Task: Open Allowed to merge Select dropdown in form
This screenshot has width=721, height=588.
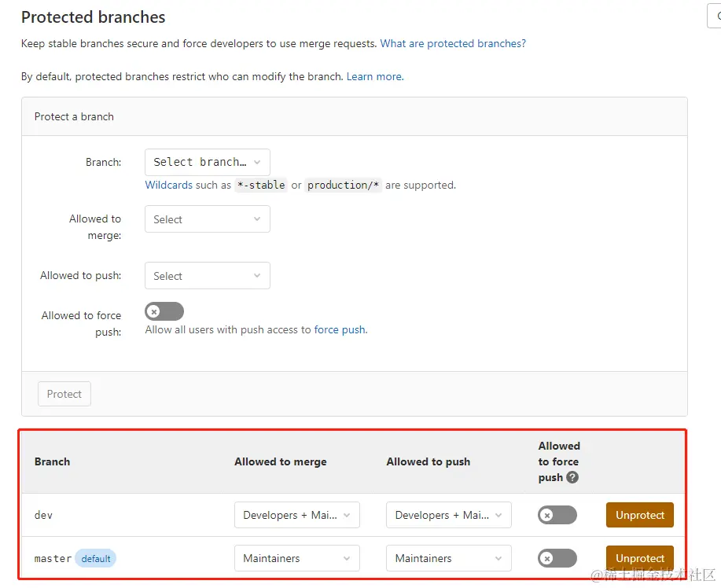Action: coord(208,219)
